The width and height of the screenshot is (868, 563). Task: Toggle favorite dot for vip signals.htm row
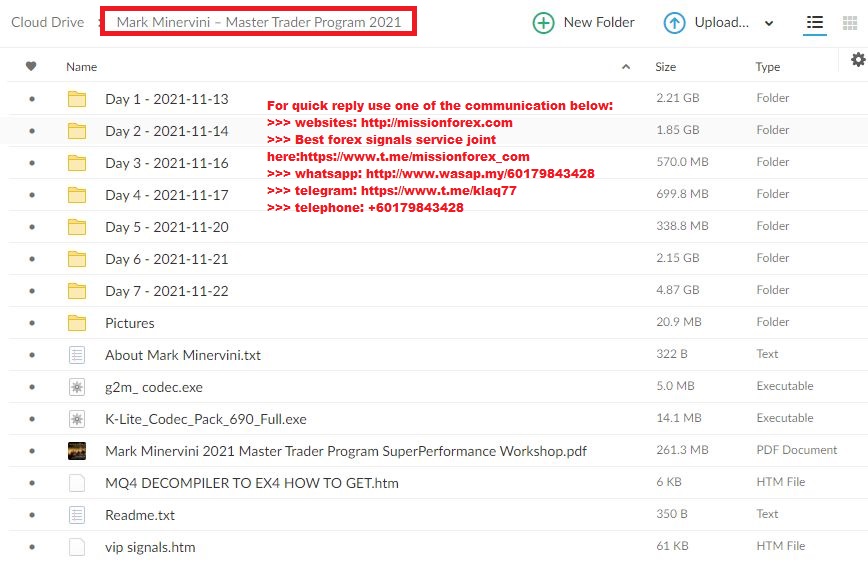32,547
